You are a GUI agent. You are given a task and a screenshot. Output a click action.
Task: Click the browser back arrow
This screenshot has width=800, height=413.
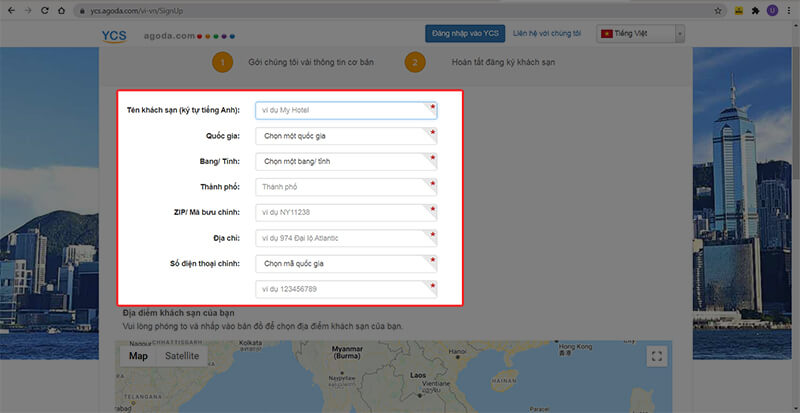coord(10,10)
